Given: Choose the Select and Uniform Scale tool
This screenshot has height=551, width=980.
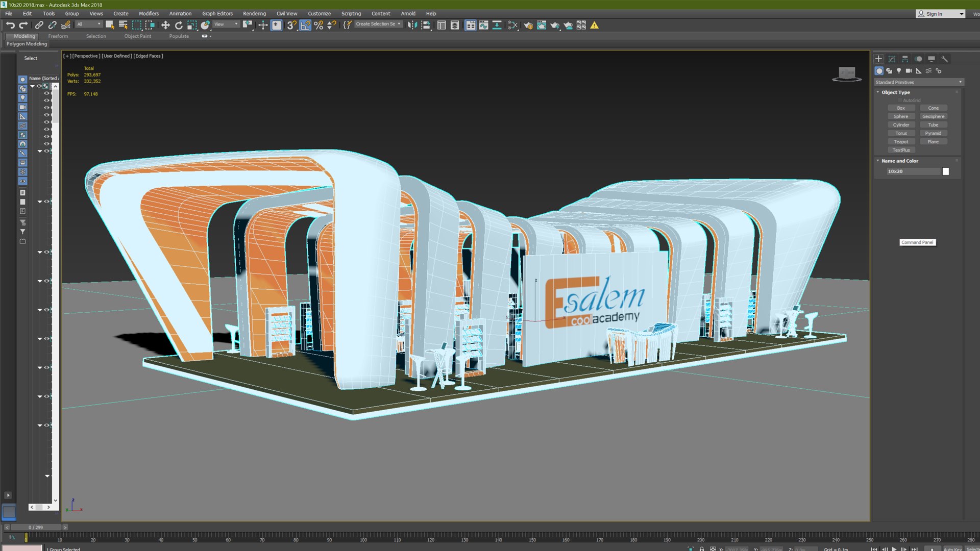Looking at the screenshot, I should 192,25.
